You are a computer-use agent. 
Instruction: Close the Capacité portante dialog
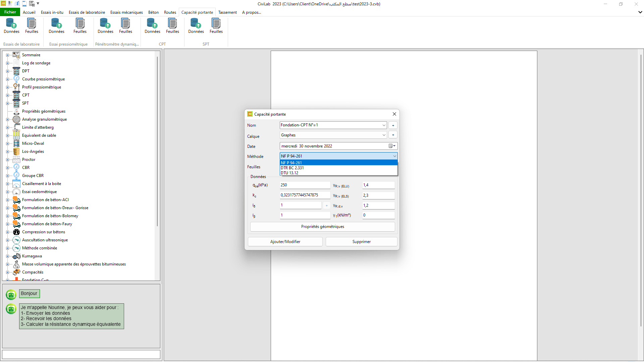[394, 114]
